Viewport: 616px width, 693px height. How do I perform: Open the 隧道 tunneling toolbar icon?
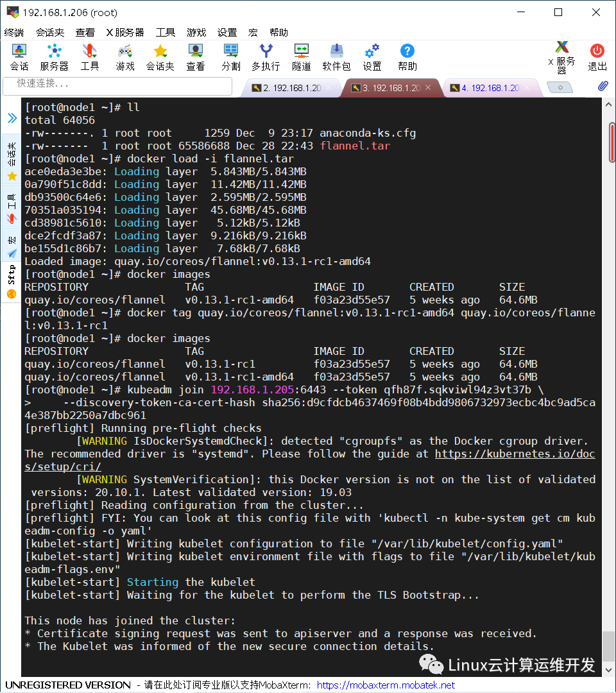302,58
